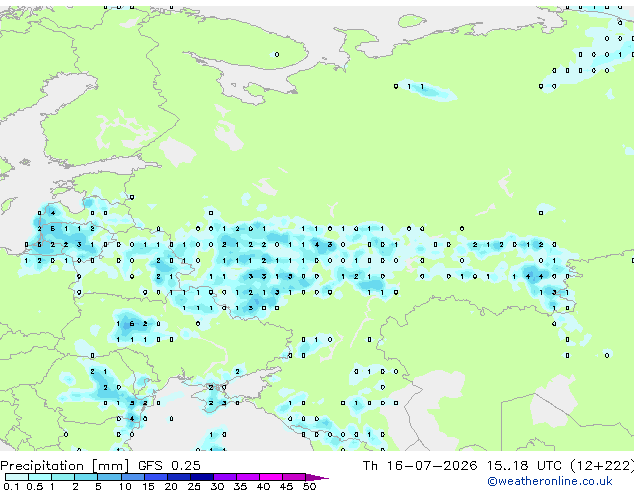The width and height of the screenshot is (634, 490).
Task: Select the 25–30 mm navy legend swatch
Action: point(201,477)
